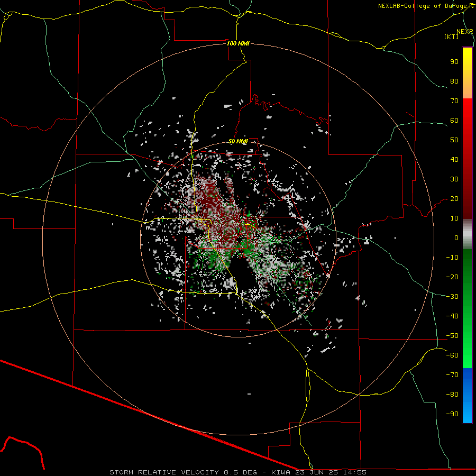Click the -30 value on the velocity scale
The image size is (476, 476).
click(x=452, y=297)
